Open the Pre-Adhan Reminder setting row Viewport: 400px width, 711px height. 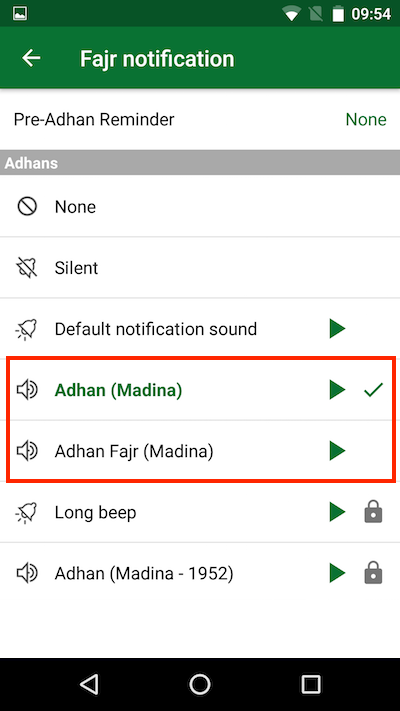coord(200,120)
